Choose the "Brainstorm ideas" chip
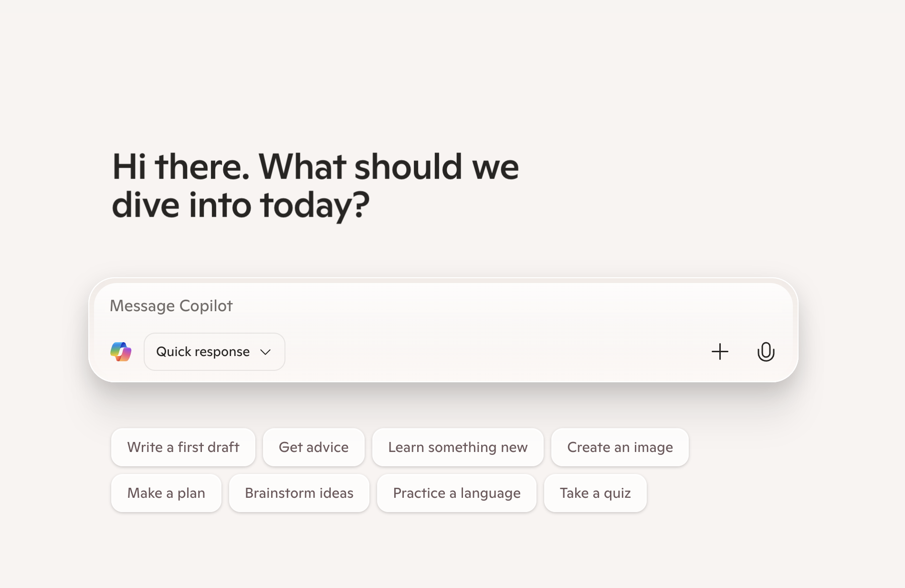905x588 pixels. [299, 493]
